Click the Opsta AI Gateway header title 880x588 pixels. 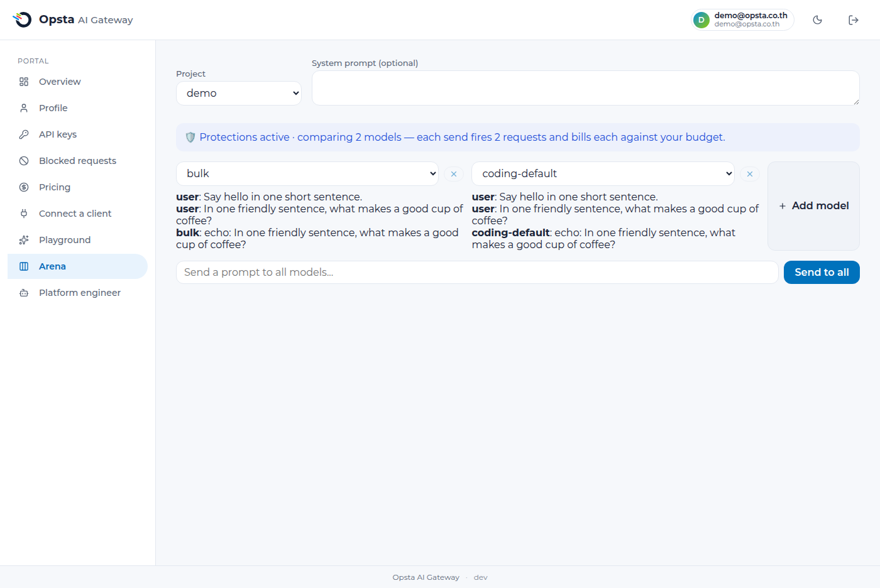click(x=86, y=19)
